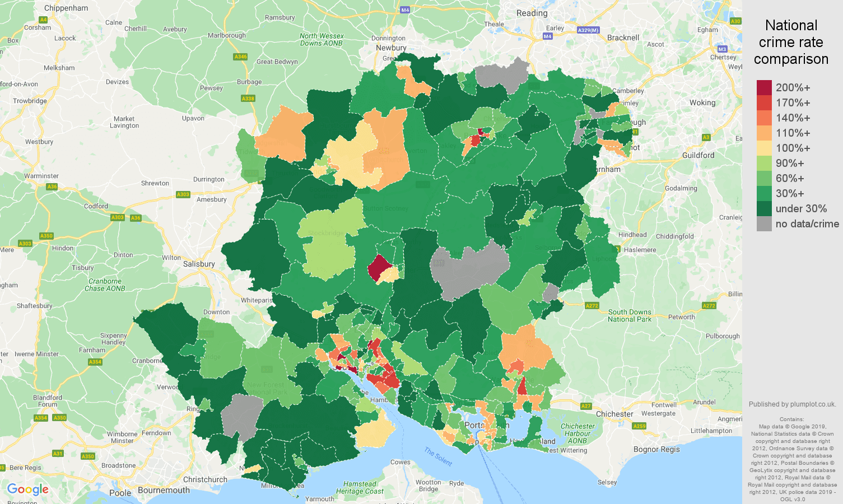Click the Guildford town label
Screen dimensions: 843x504
[x=698, y=155]
